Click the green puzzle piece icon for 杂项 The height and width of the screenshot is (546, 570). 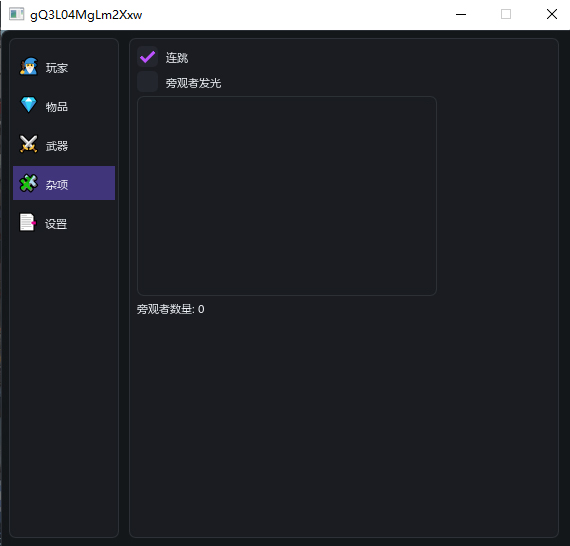coord(29,183)
